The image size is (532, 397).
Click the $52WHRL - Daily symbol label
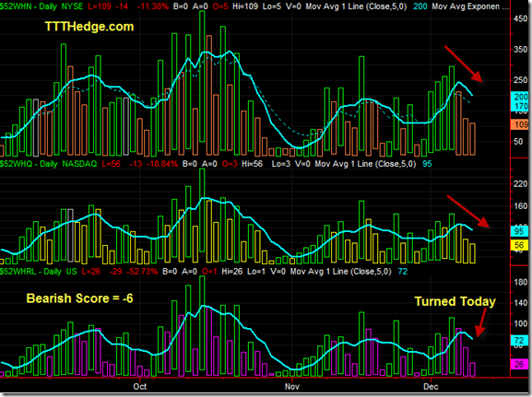point(30,271)
